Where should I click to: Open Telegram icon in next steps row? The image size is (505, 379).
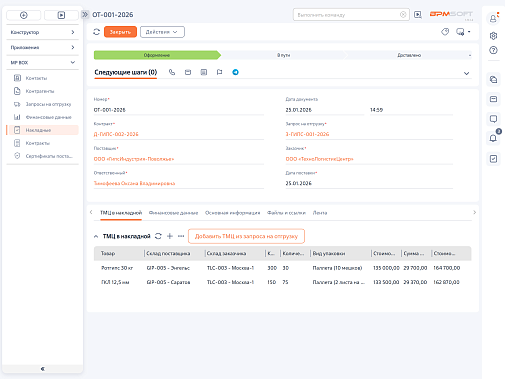point(235,72)
